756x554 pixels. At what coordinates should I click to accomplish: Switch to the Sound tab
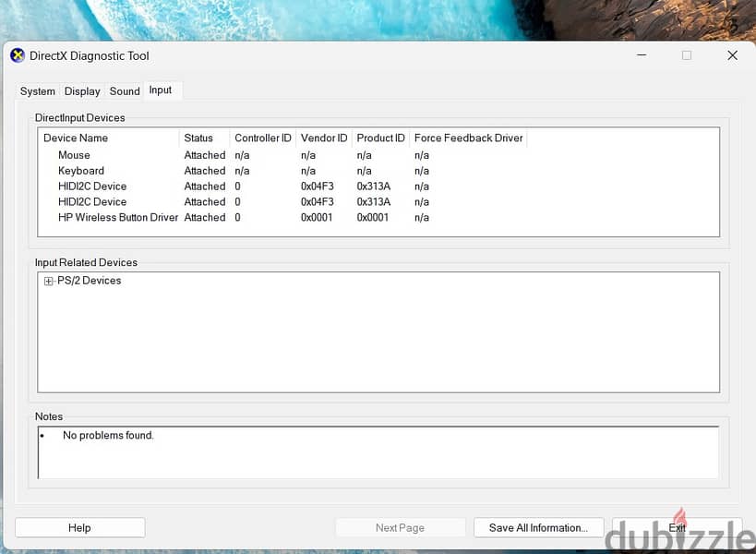tap(125, 91)
